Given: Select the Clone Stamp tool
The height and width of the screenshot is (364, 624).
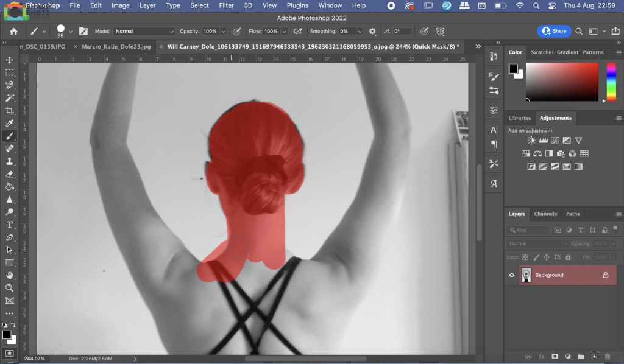Looking at the screenshot, I should click(x=10, y=161).
